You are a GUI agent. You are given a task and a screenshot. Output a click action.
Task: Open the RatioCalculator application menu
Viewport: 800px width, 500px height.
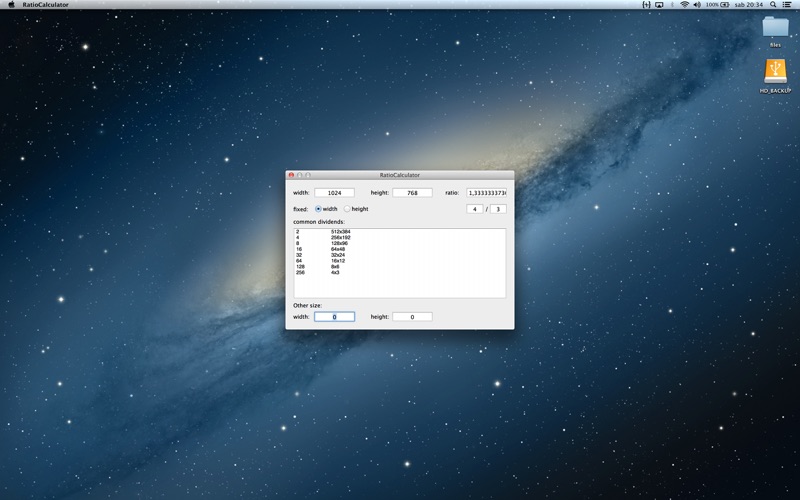pos(45,5)
